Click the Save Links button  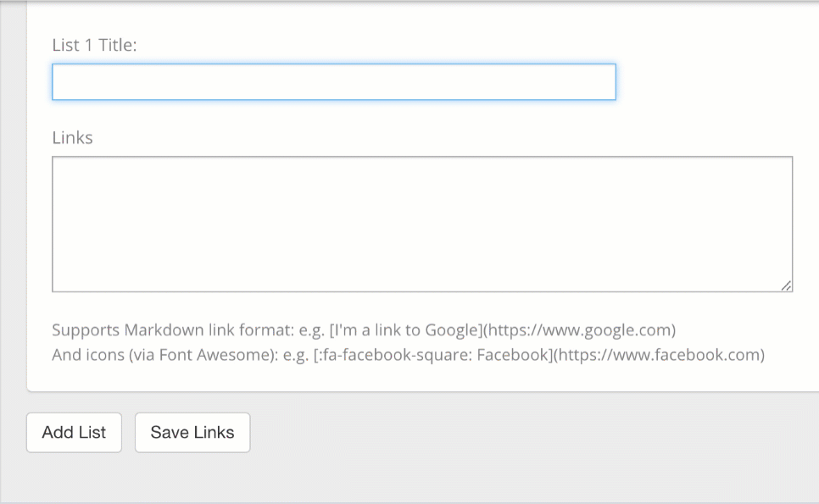[x=192, y=433]
